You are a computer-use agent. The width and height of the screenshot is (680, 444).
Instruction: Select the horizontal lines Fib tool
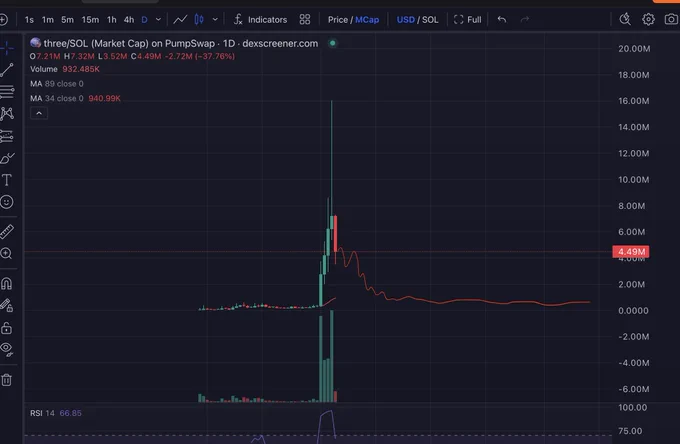(7, 91)
